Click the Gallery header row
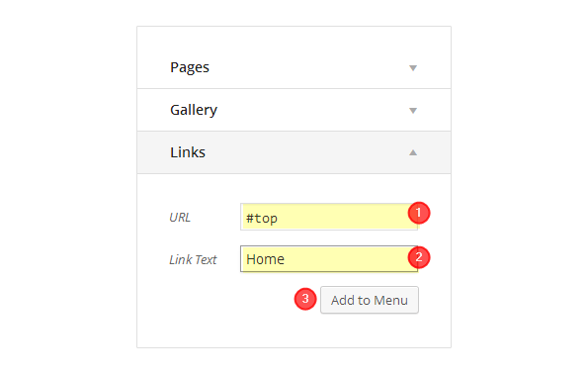588x376 pixels. click(294, 110)
